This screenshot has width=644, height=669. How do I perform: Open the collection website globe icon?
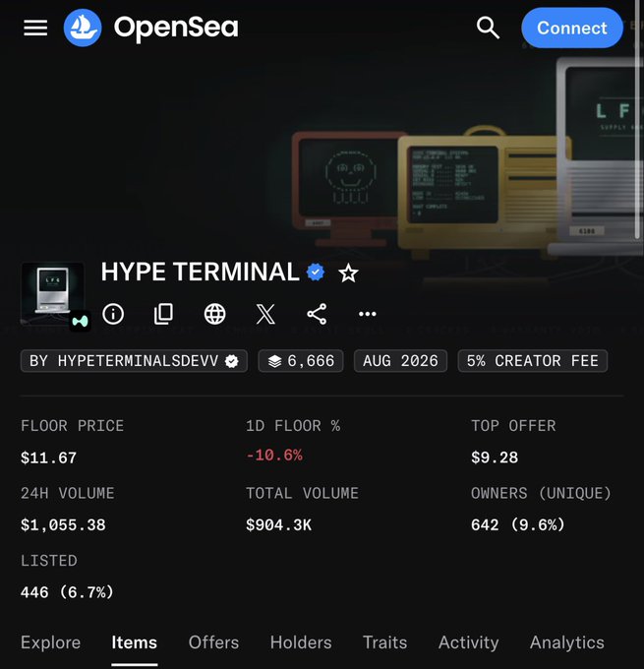pos(214,315)
